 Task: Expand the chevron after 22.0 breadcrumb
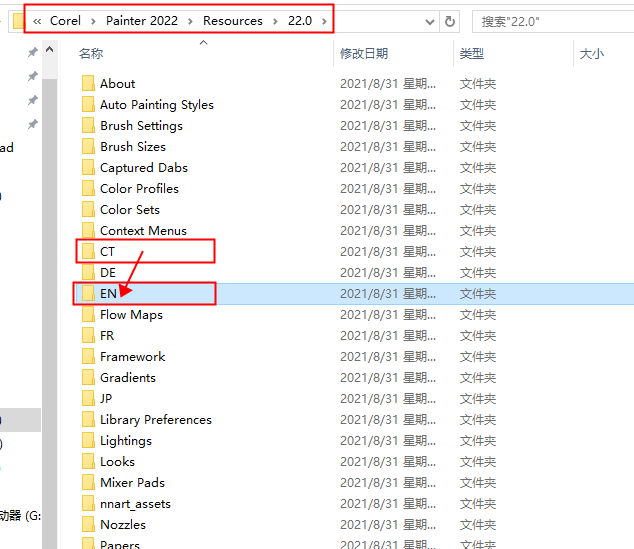tap(324, 21)
